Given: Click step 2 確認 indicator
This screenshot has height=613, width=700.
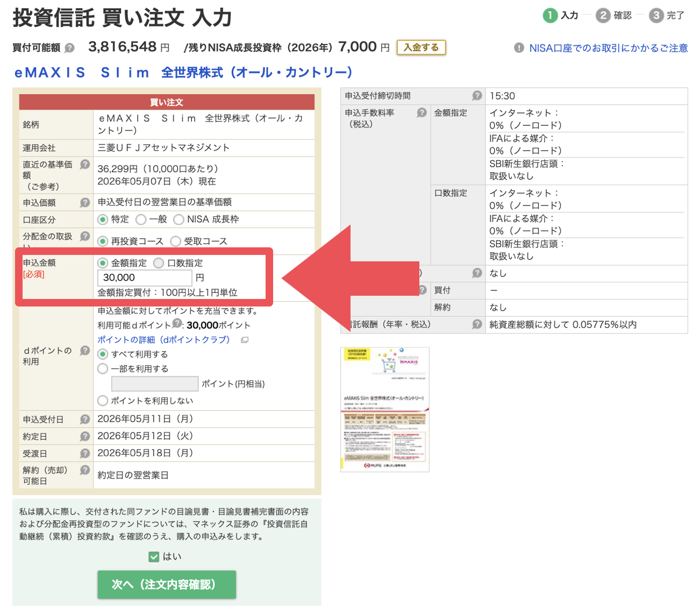Looking at the screenshot, I should [614, 16].
